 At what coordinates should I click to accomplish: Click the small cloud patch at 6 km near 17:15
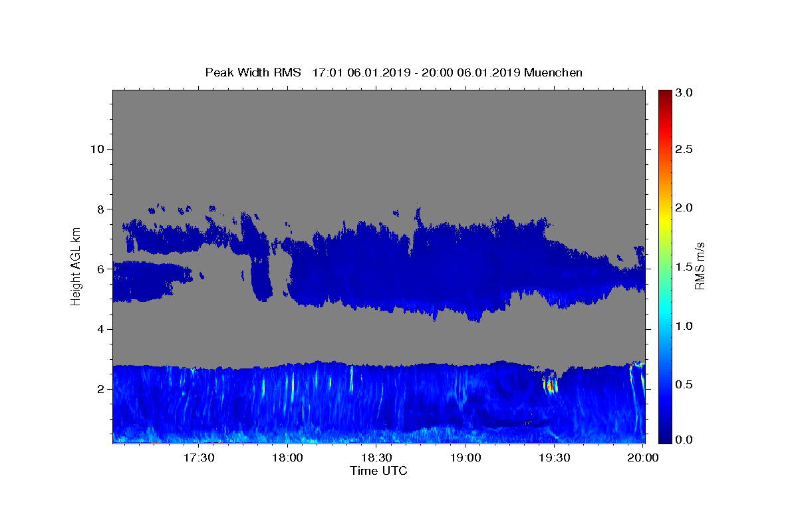152,281
